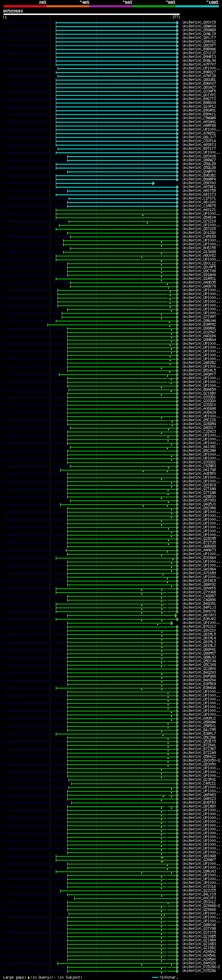Select the UniRef100_B9RHA6 label
The image size is (222, 980).
point(199,49)
